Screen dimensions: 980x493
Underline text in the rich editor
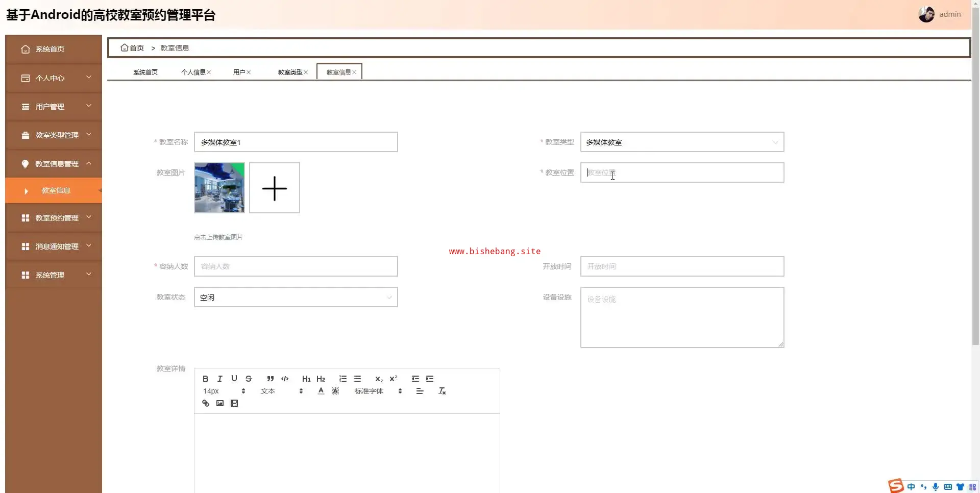234,379
